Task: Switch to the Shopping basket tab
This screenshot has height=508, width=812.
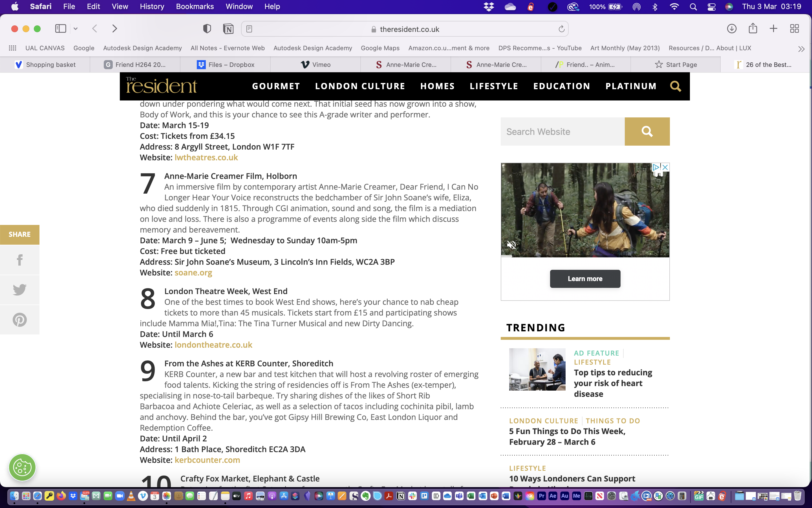Action: tap(45, 65)
